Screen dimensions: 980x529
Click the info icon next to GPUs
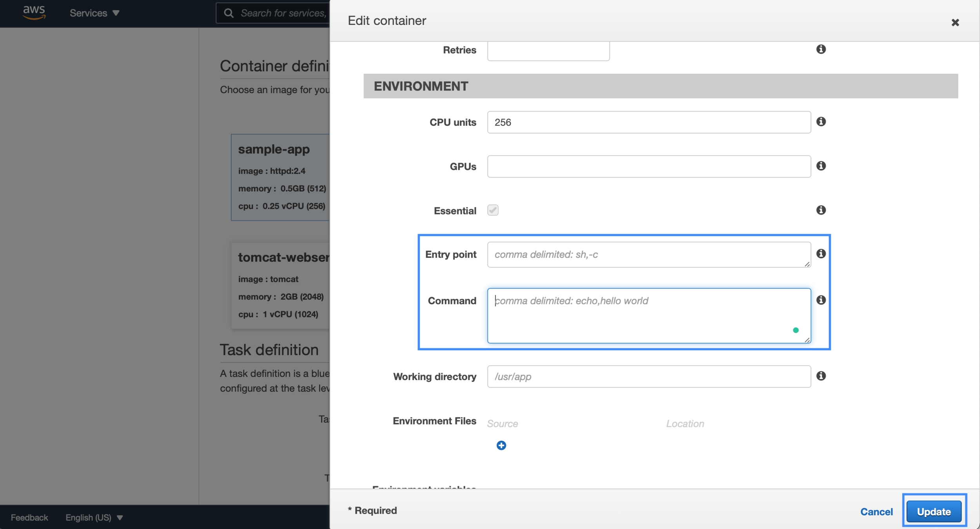pyautogui.click(x=821, y=166)
